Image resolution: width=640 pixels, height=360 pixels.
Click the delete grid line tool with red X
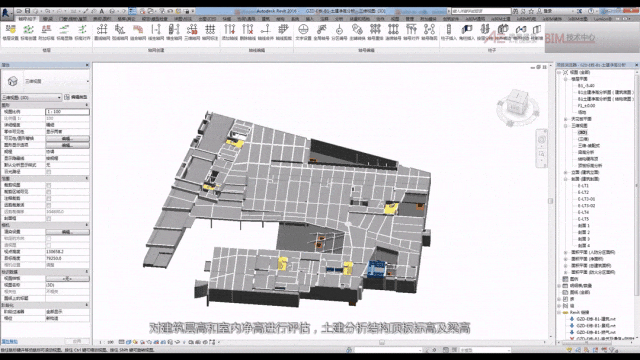point(248,29)
